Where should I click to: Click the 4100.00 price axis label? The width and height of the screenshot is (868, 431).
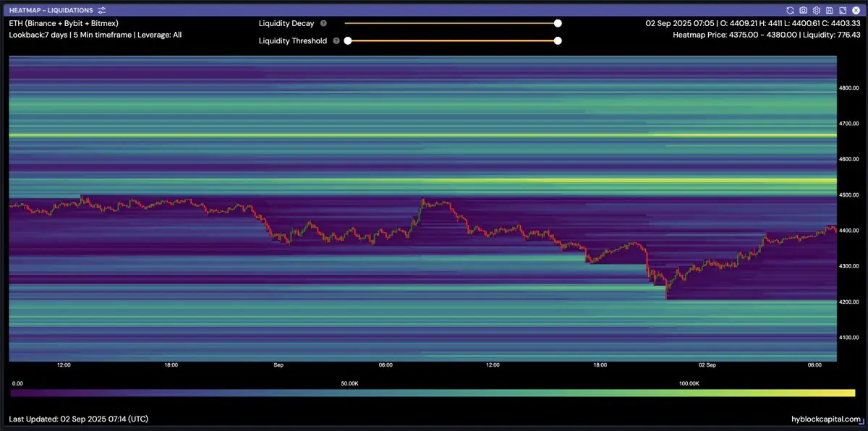tap(848, 338)
